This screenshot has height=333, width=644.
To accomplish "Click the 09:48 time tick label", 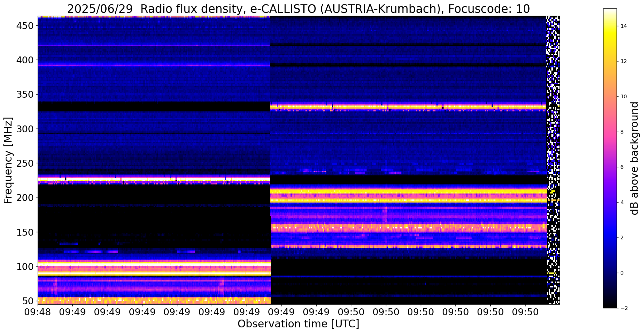I will pos(38,312).
